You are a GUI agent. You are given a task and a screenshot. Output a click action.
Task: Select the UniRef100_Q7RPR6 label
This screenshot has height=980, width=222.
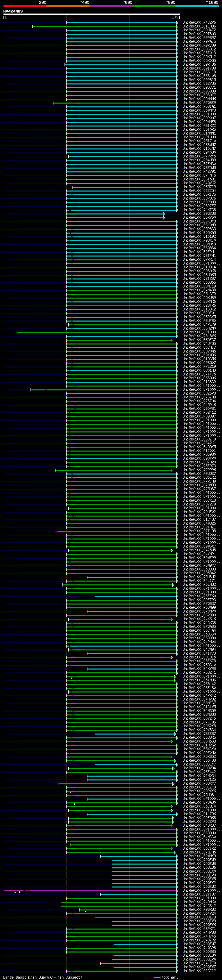(199, 470)
